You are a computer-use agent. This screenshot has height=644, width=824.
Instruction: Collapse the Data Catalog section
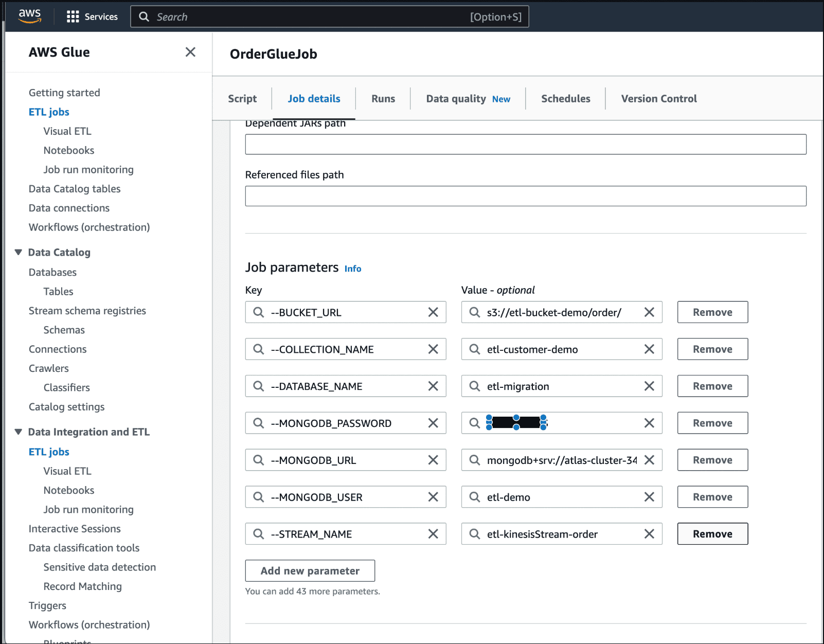click(19, 252)
